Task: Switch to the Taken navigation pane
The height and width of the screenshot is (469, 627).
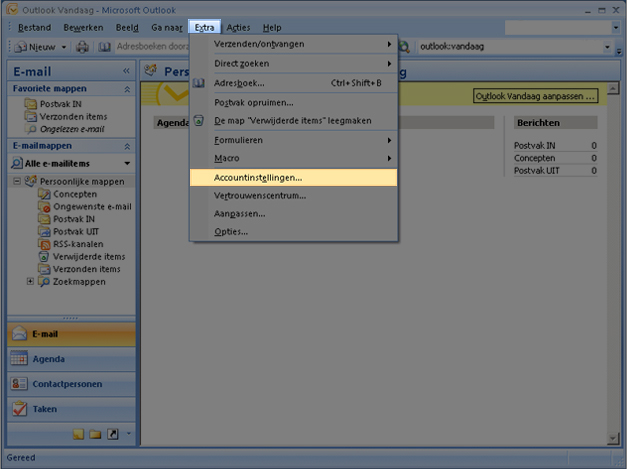Action: point(72,409)
